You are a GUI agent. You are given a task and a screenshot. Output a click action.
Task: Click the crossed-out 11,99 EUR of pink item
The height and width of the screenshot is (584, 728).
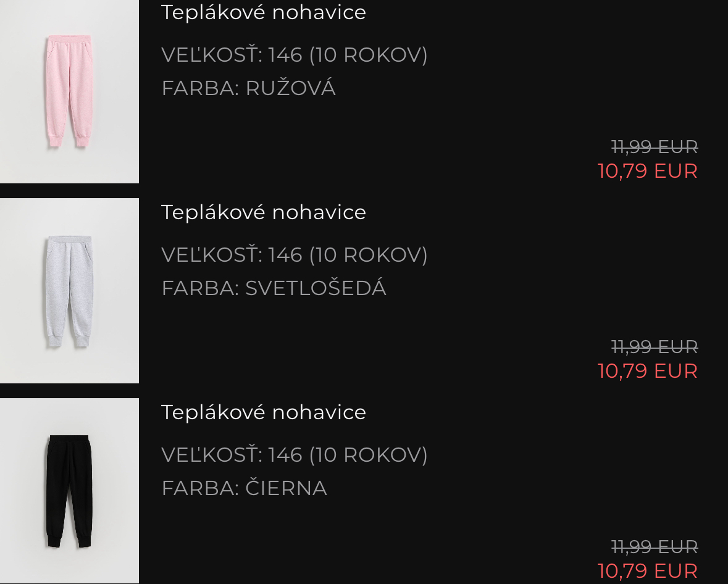[655, 147]
